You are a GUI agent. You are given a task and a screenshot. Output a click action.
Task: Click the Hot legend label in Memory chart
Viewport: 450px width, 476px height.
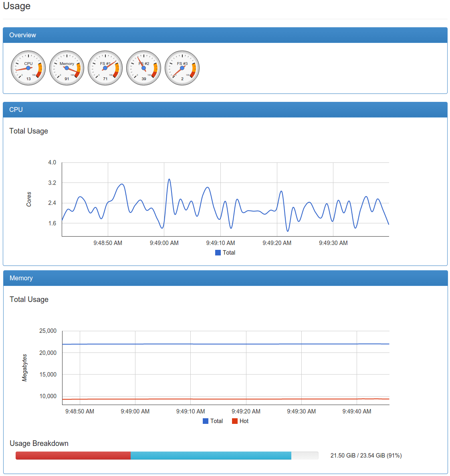tap(244, 421)
